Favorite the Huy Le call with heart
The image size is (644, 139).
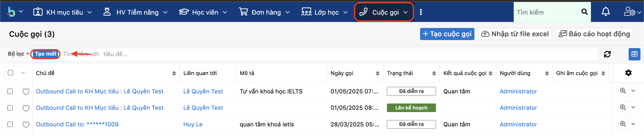[x=26, y=124]
